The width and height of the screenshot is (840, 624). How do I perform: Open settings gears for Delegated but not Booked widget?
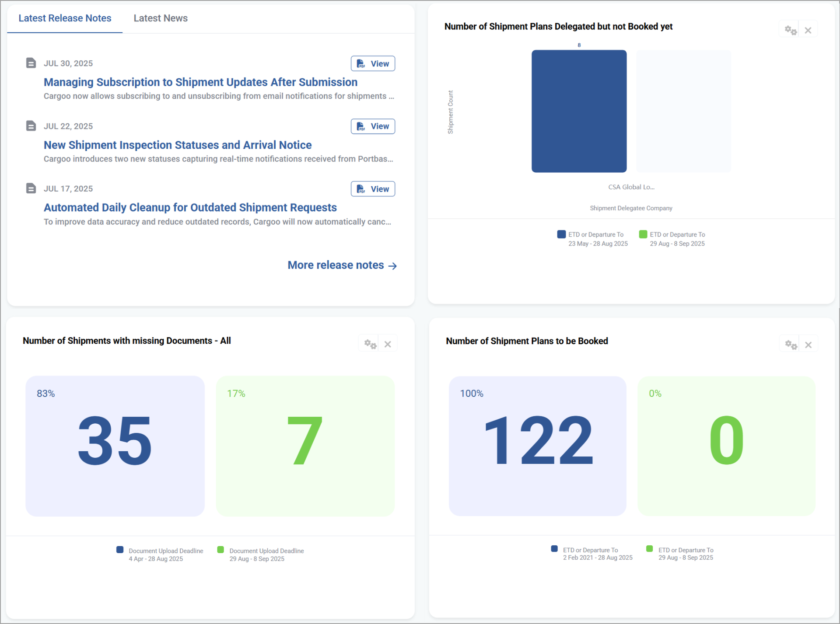pos(790,30)
